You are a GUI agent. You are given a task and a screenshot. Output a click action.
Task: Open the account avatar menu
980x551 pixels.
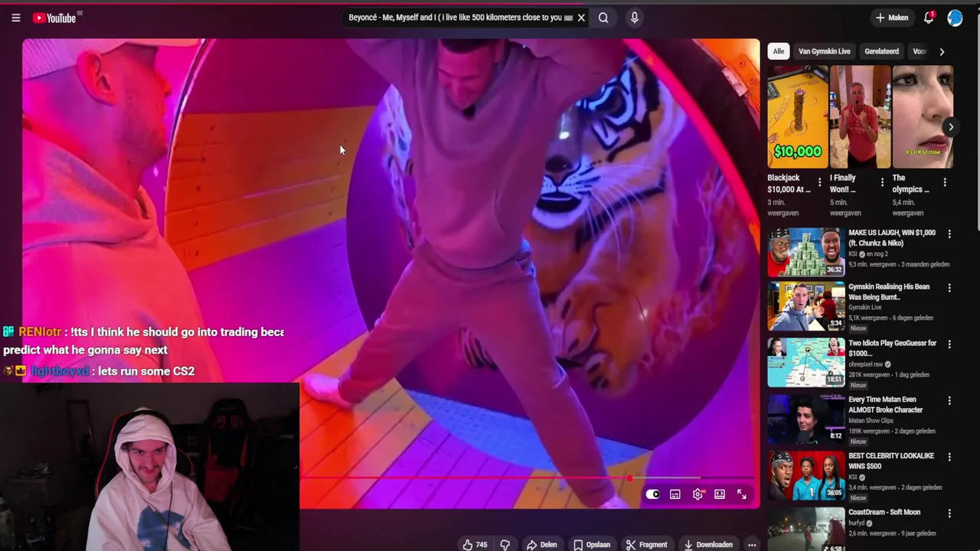(955, 18)
